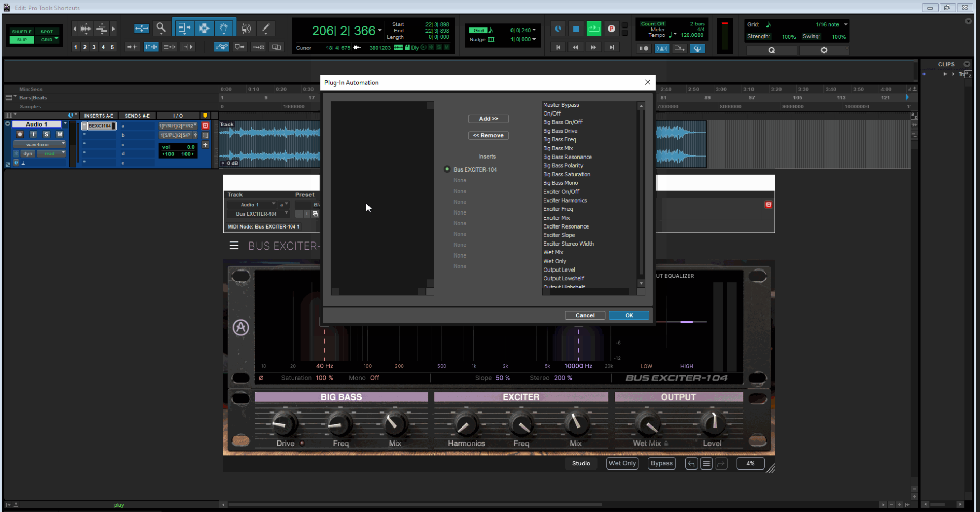Viewport: 980px width, 512px height.
Task: Click Cancel in Plug-In Automation dialog
Action: point(585,315)
